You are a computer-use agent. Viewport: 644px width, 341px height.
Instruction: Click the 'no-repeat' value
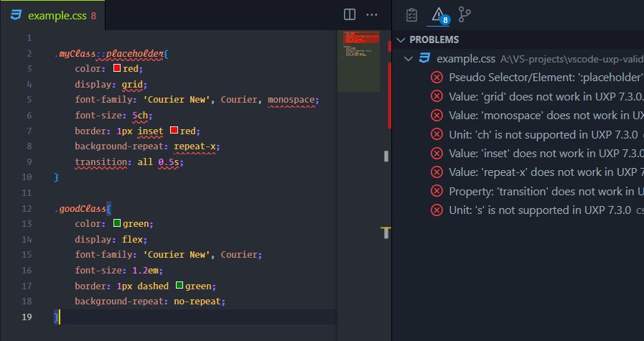click(x=197, y=302)
